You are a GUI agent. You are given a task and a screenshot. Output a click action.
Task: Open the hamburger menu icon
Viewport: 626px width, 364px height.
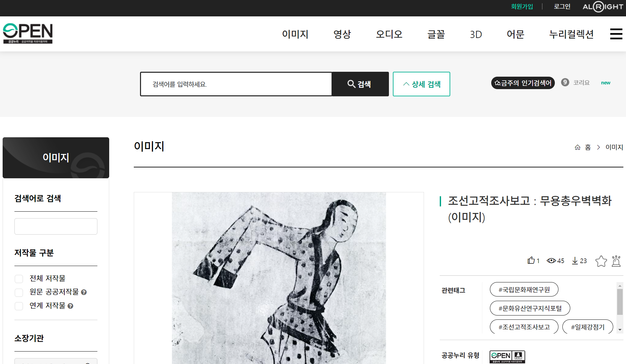[616, 34]
